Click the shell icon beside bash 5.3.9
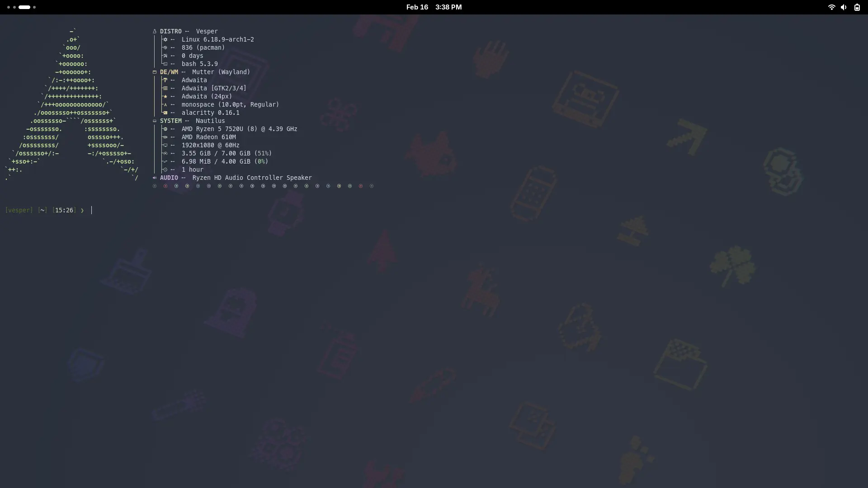Screen dimensions: 868x488 (165, 64)
